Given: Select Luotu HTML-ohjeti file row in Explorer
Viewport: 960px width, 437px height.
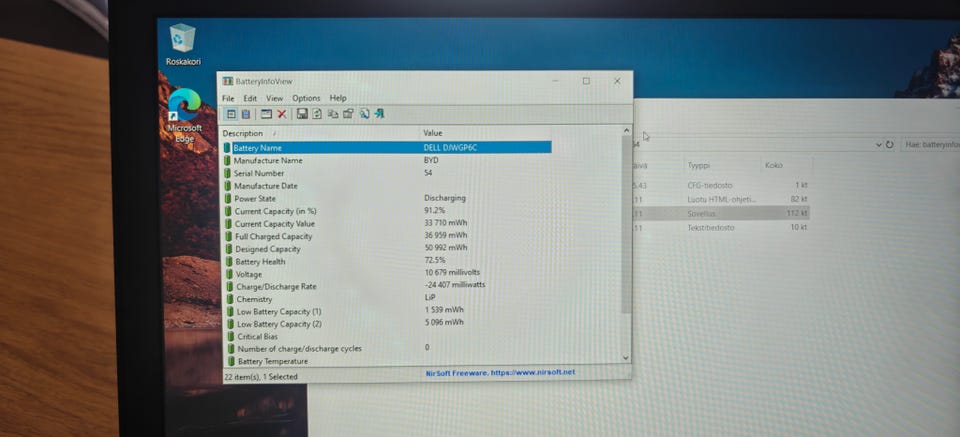Looking at the screenshot, I should tap(721, 199).
